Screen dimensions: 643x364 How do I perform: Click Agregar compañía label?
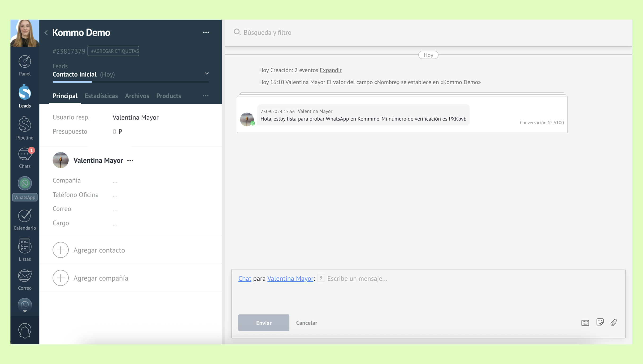click(x=100, y=278)
